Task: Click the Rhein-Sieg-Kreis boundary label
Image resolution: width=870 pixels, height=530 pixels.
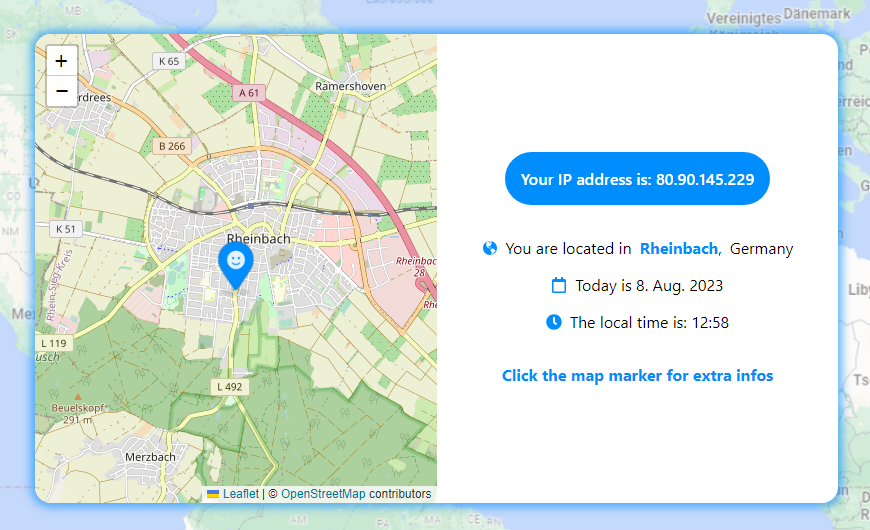Action: coord(59,286)
